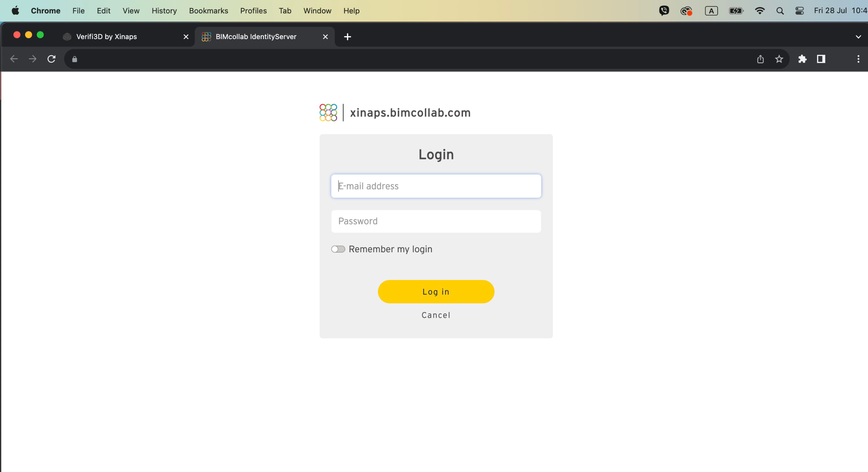868x472 pixels.
Task: Click the browser back arrow
Action: 14,59
